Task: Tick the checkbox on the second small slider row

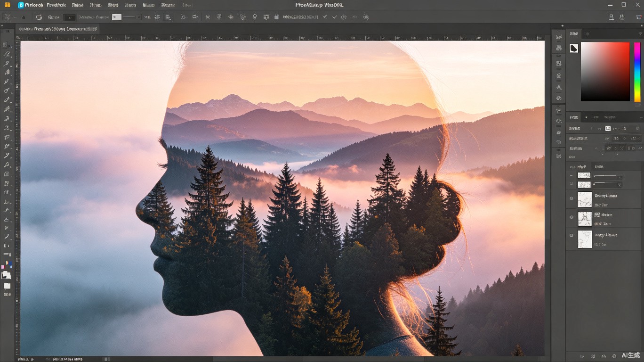Action: 572,184
